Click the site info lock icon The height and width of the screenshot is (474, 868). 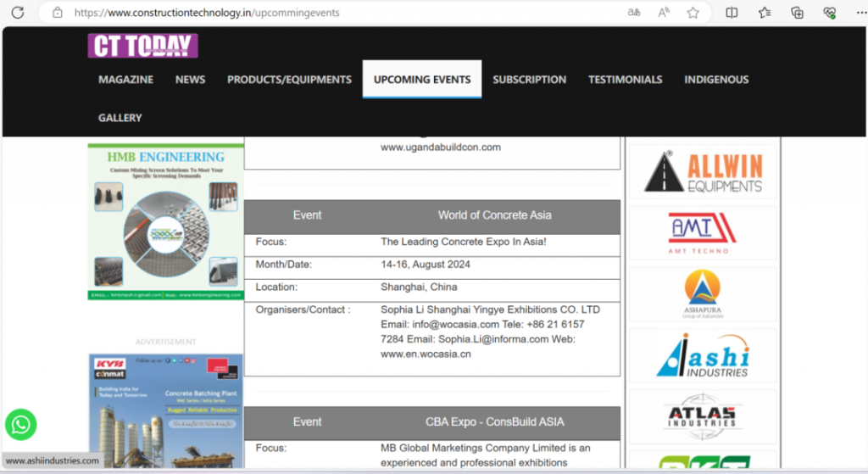(57, 13)
